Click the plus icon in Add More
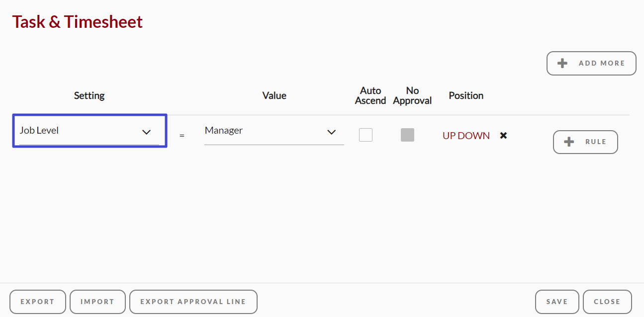644x317 pixels. point(562,63)
